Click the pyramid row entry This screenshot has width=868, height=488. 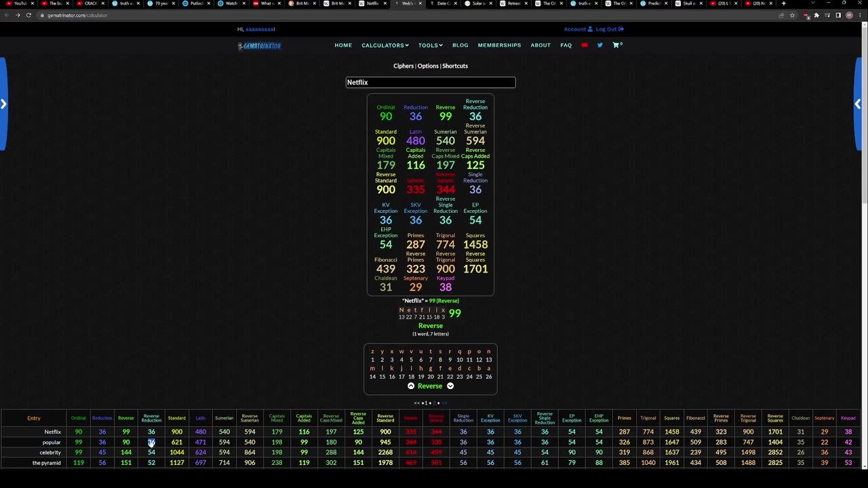pos(47,463)
